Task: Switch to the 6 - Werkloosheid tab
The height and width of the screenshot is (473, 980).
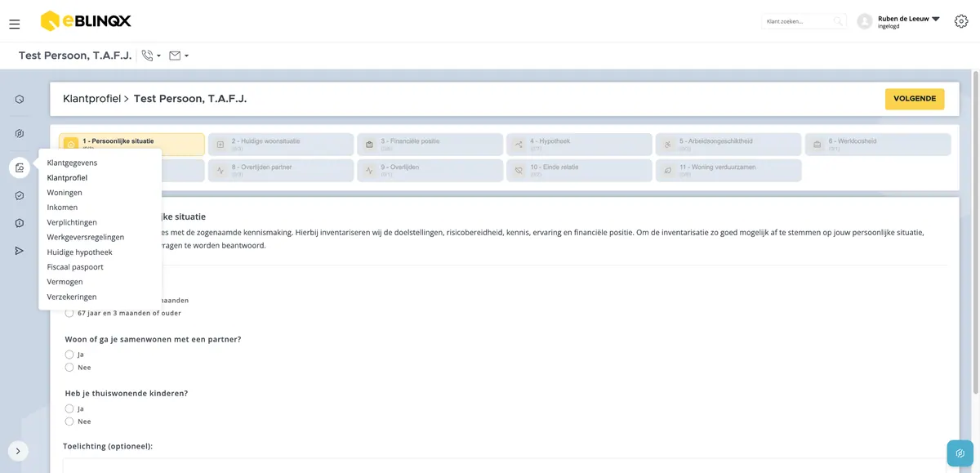Action: 878,145
